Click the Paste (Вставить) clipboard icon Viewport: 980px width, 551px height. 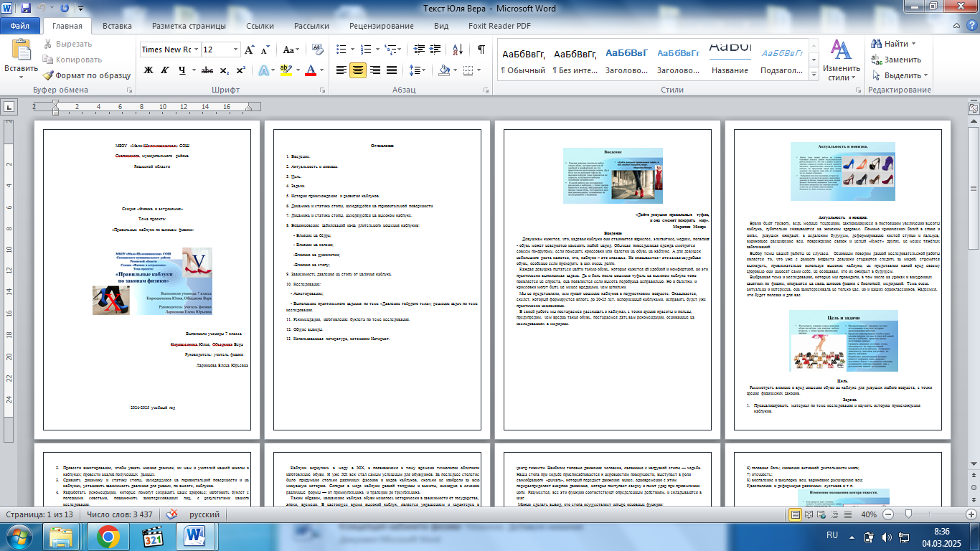(x=22, y=50)
